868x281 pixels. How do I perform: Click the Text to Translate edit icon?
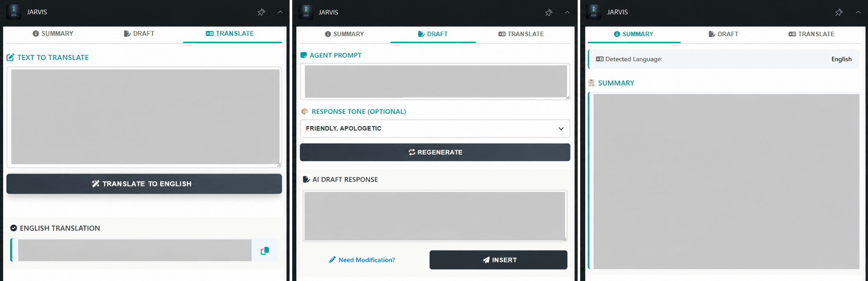[11, 58]
